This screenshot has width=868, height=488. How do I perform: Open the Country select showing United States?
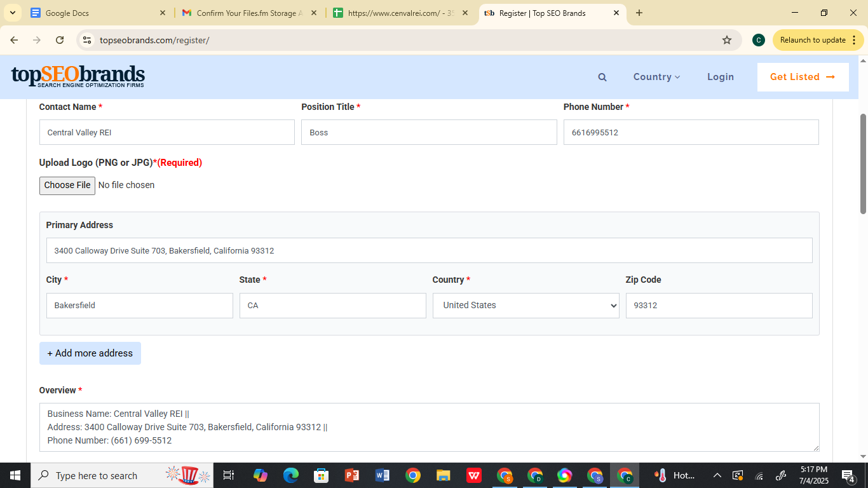pyautogui.click(x=526, y=306)
